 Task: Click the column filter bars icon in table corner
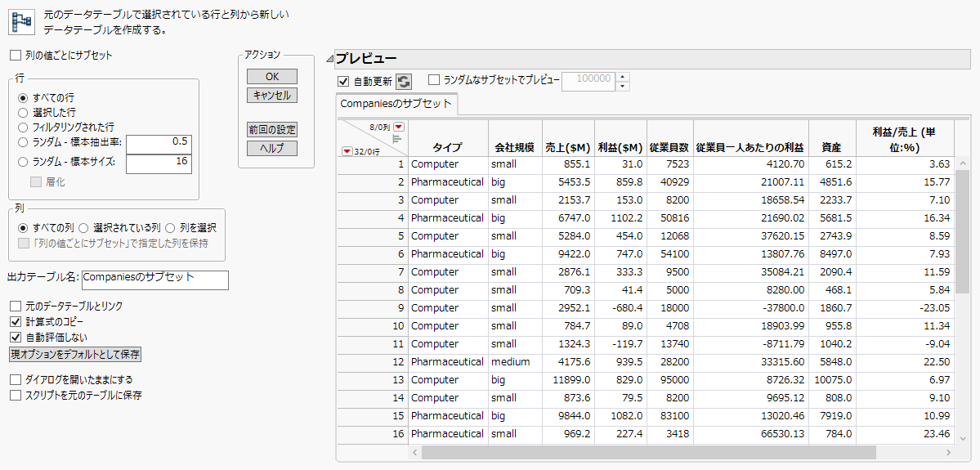(x=398, y=139)
